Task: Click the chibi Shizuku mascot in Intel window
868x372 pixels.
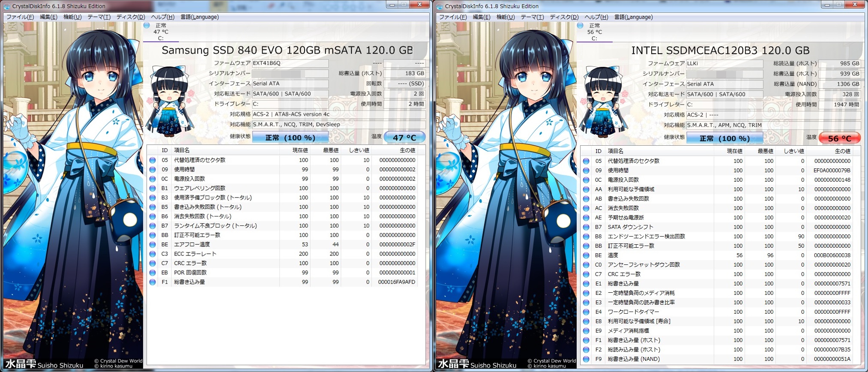Action: pos(605,101)
